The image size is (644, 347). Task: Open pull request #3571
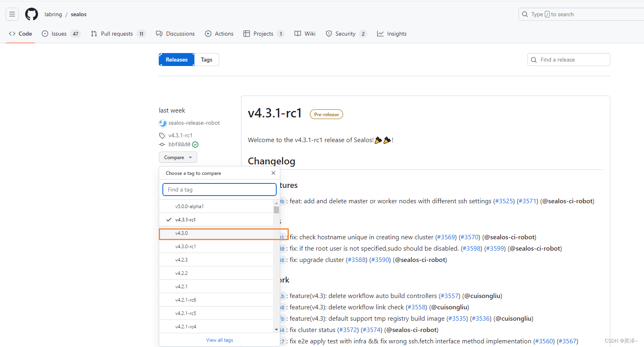(527, 201)
